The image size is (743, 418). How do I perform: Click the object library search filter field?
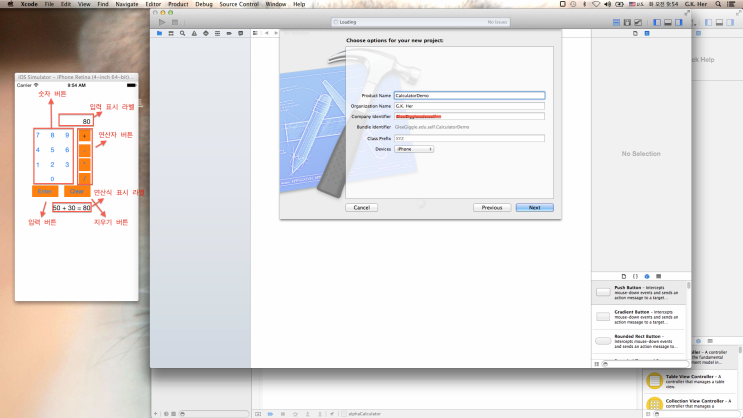pyautogui.click(x=645, y=364)
